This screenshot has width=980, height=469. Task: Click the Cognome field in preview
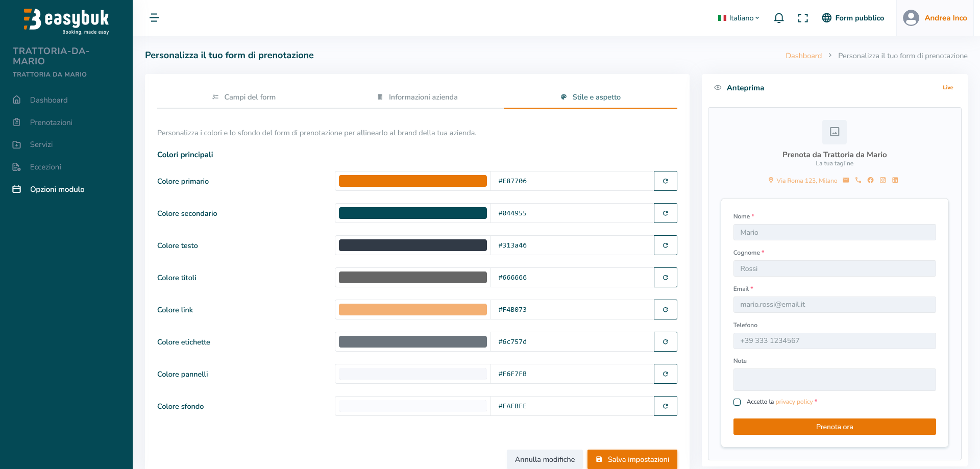(x=835, y=268)
